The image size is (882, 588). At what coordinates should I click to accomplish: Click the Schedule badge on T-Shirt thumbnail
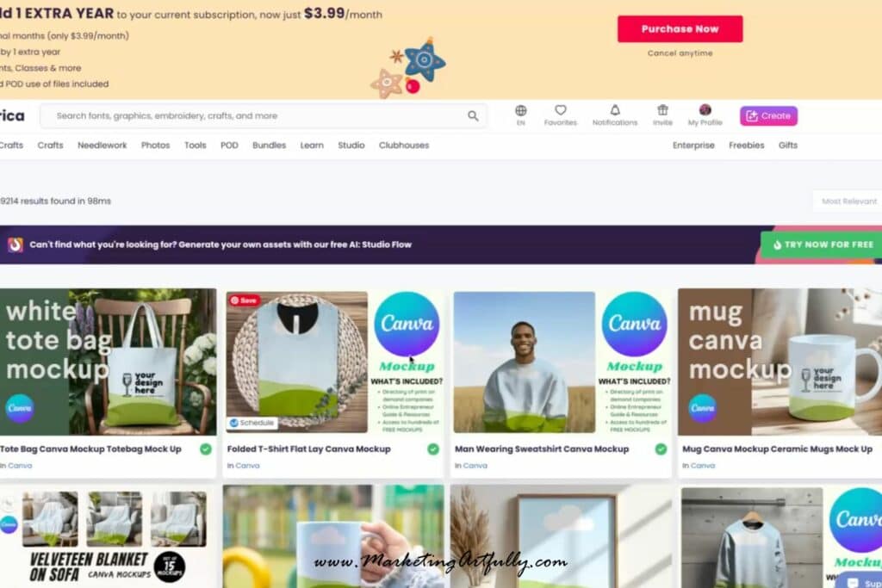(x=252, y=423)
